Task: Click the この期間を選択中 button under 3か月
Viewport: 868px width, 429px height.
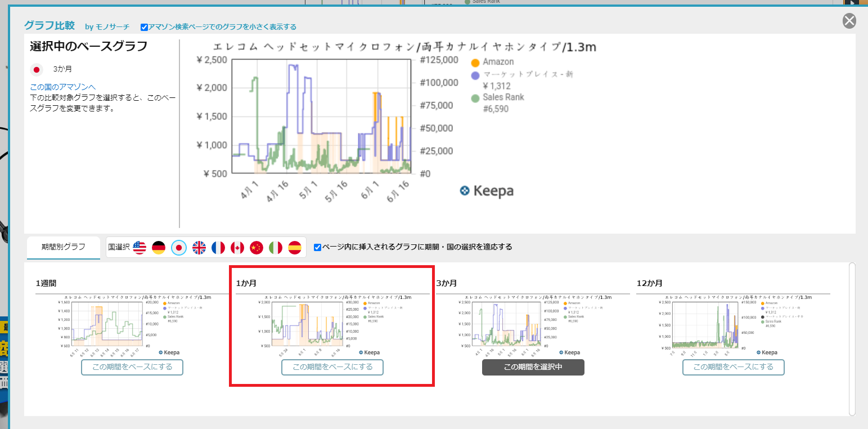Action: pos(533,367)
